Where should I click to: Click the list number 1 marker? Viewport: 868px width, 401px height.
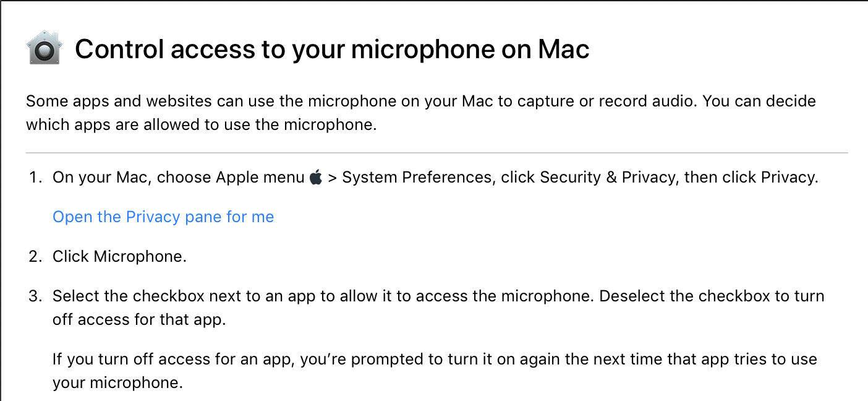pos(35,178)
